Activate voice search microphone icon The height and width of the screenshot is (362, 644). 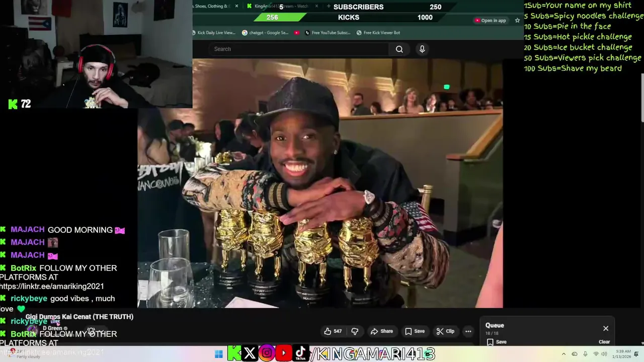[x=422, y=49]
